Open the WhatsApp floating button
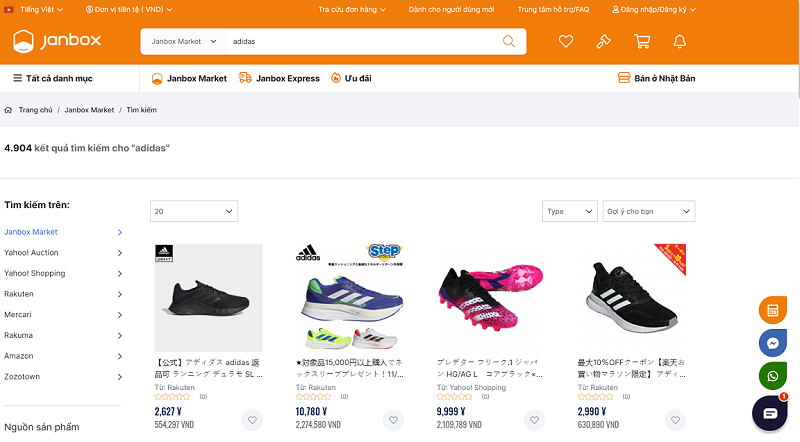 [x=772, y=376]
